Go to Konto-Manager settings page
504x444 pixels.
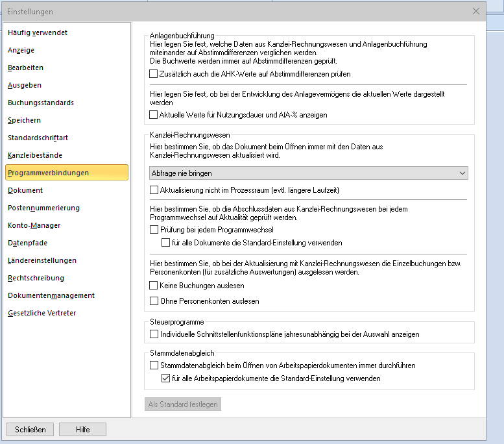(34, 225)
